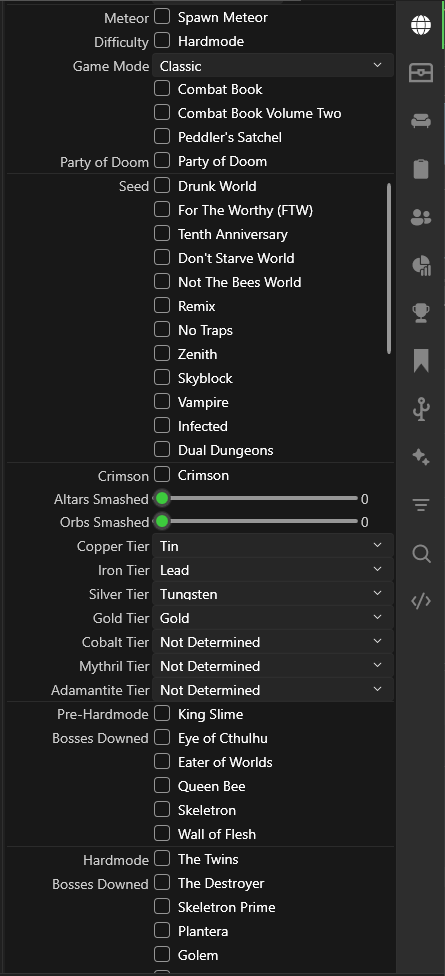Toggle the Vampire seed checkbox
The image size is (445, 976).
coord(162,402)
